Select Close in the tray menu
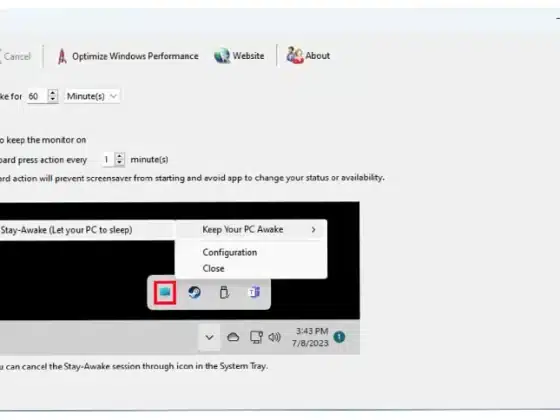 pyautogui.click(x=213, y=268)
